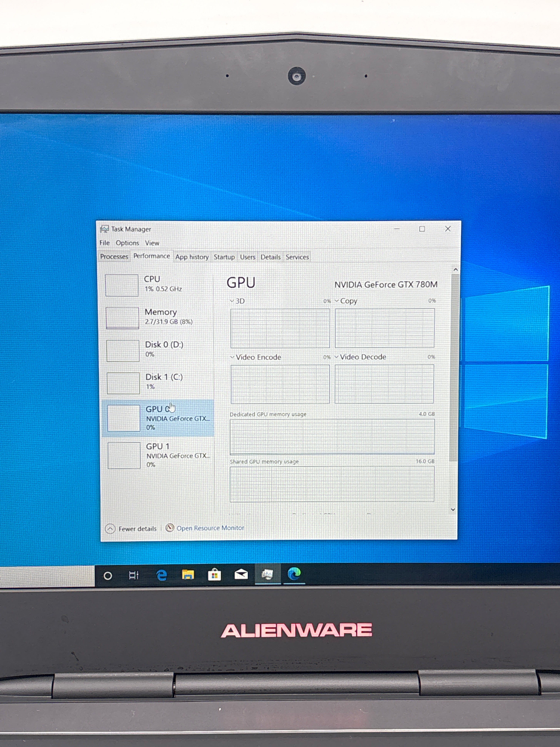Screen dimensions: 560x747
Task: Click the CPU mini graph thumbnail
Action: 122,285
